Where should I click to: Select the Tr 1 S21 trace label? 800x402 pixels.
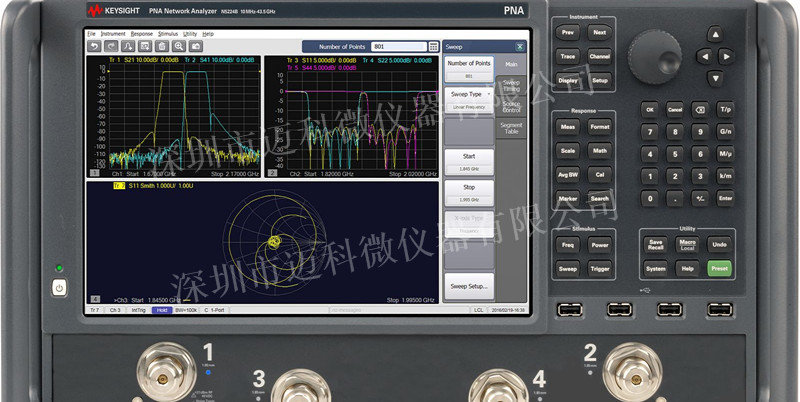click(x=143, y=60)
